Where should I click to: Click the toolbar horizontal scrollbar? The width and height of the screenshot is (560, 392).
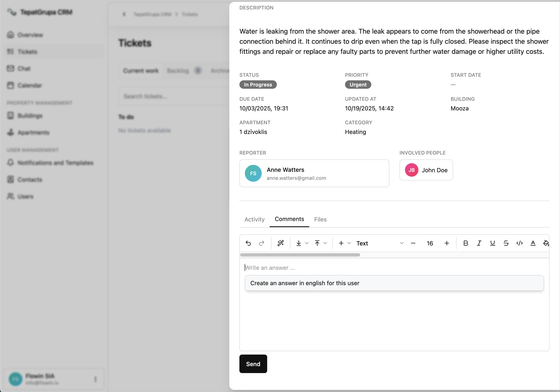[300, 255]
